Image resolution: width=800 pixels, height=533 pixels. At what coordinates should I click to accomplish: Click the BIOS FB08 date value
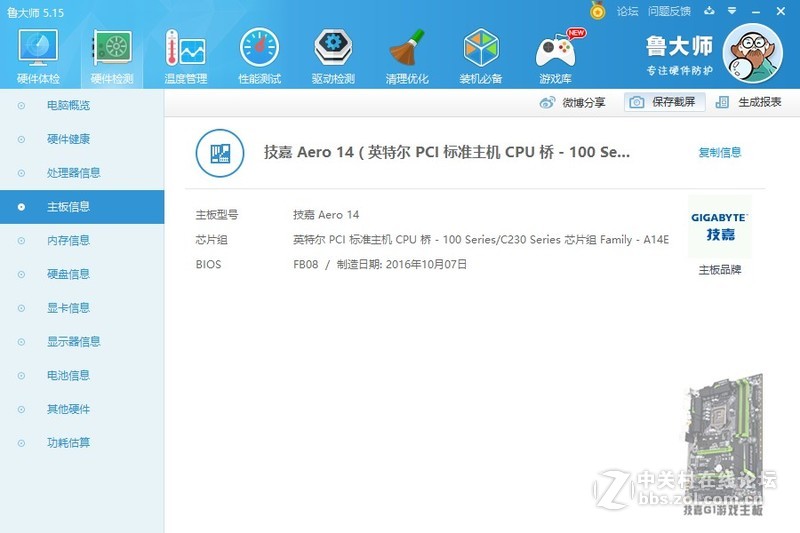click(x=380, y=264)
